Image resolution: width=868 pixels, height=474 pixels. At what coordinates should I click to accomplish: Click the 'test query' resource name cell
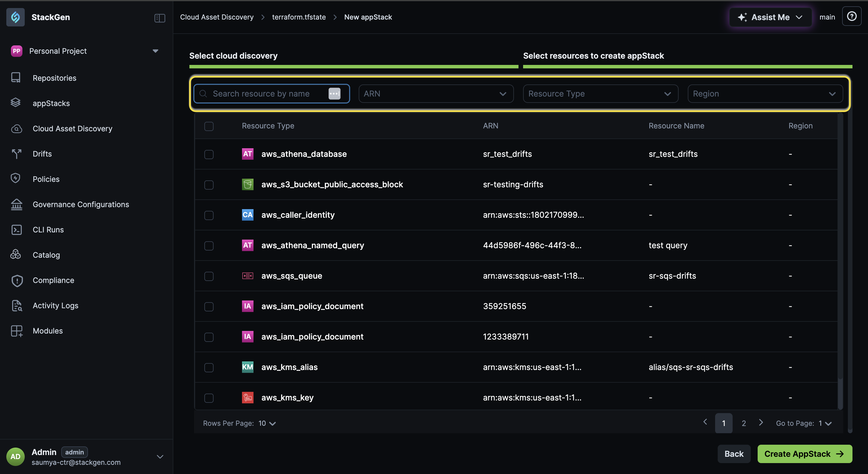point(668,245)
